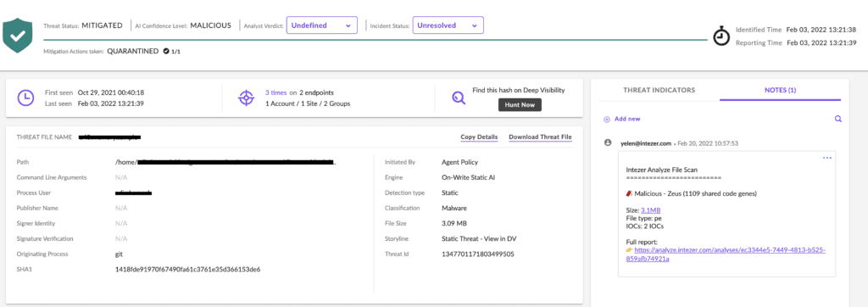Click the magnifier Deep Visibility search icon
This screenshot has width=868, height=307.
tap(459, 98)
